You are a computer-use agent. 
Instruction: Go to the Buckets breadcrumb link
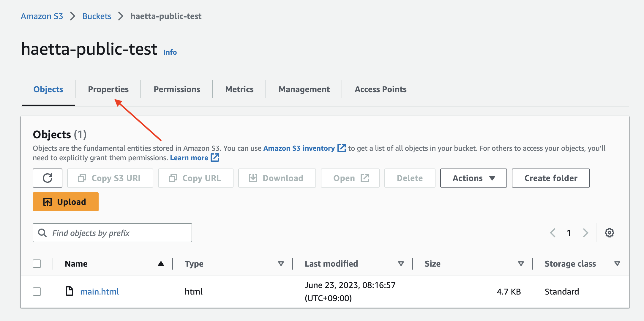[x=97, y=16]
